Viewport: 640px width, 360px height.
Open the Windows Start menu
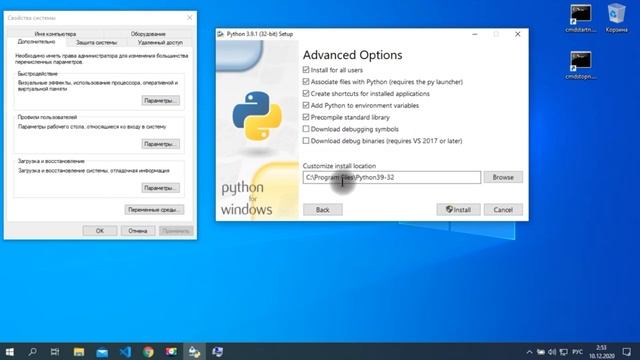[x=10, y=351]
